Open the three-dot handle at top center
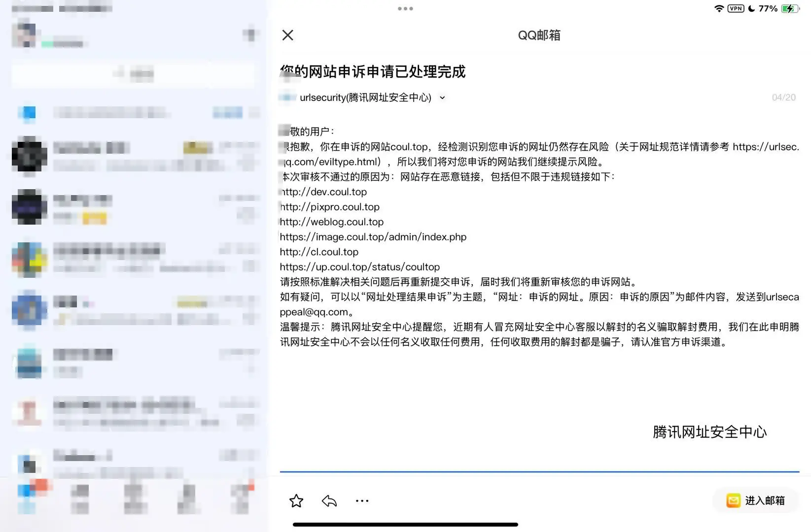The image size is (811, 532). [x=405, y=8]
